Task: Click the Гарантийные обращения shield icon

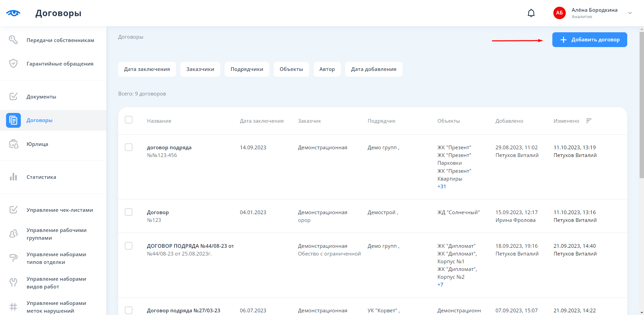Action: tap(13, 64)
